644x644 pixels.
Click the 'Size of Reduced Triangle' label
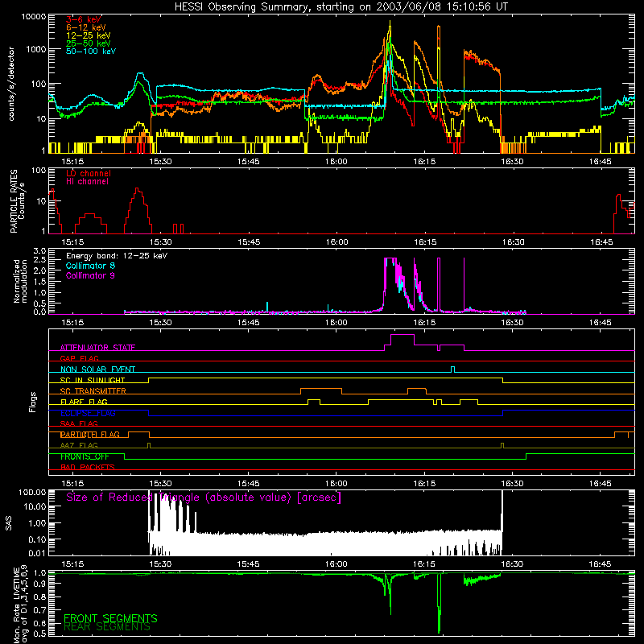pos(204,497)
